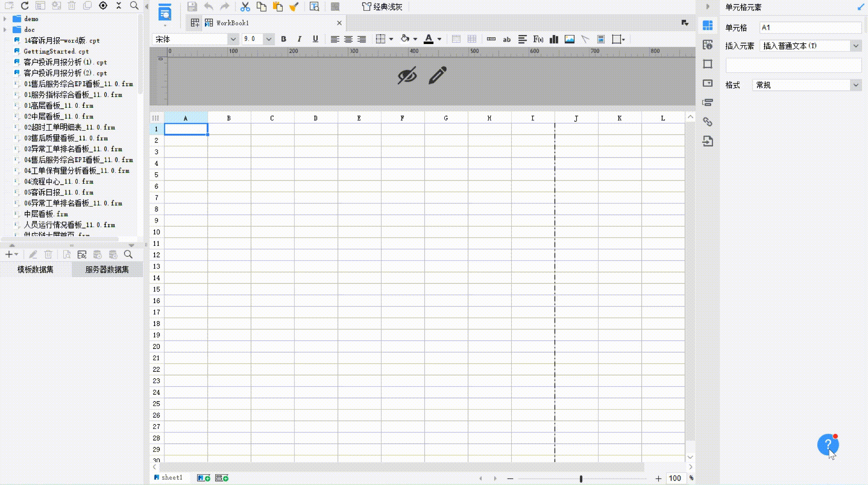Toggle the crossed-eye visibility icon
Viewport: 868px width, 485px height.
tap(407, 75)
